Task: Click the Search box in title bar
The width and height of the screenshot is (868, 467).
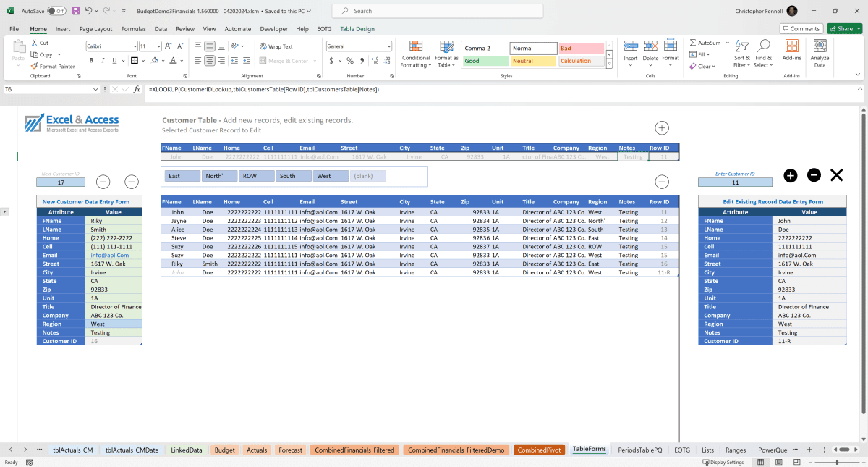Action: [438, 11]
